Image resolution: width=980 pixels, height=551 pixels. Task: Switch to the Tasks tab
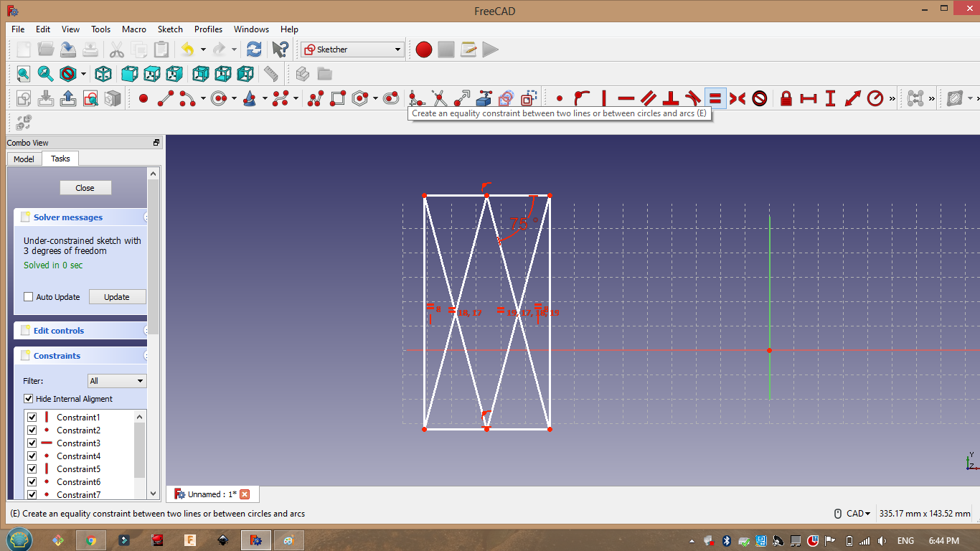(60, 159)
